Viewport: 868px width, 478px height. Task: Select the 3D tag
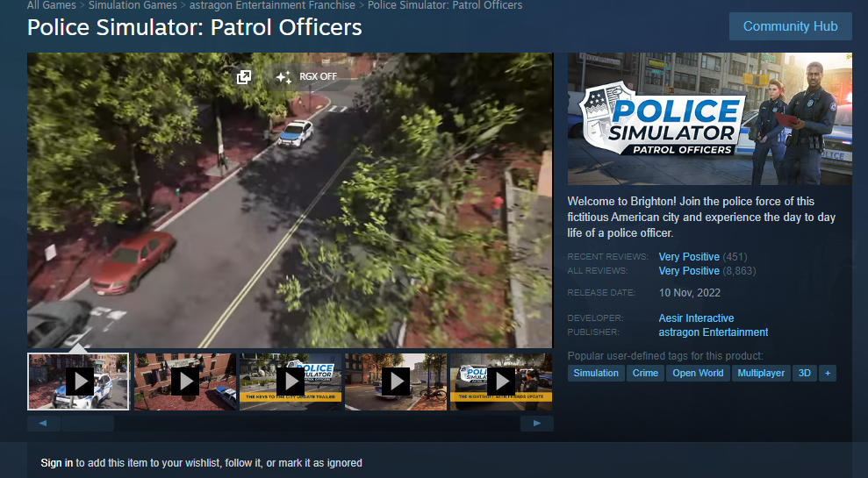pyautogui.click(x=804, y=373)
